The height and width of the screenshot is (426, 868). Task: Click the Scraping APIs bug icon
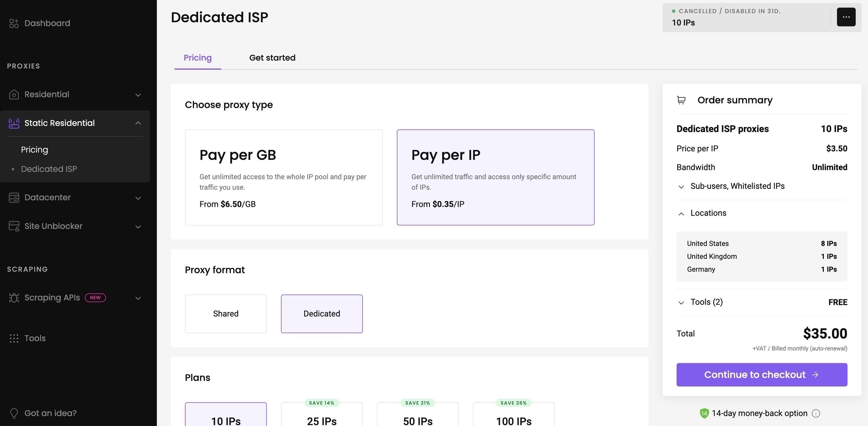14,298
